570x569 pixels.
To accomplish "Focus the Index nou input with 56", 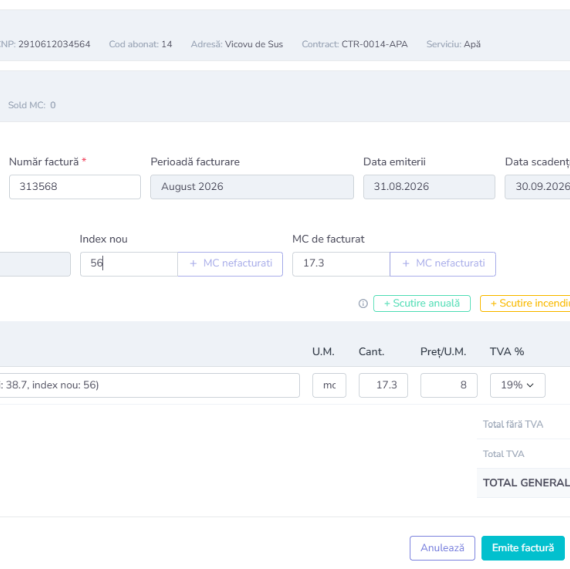I will [x=129, y=264].
